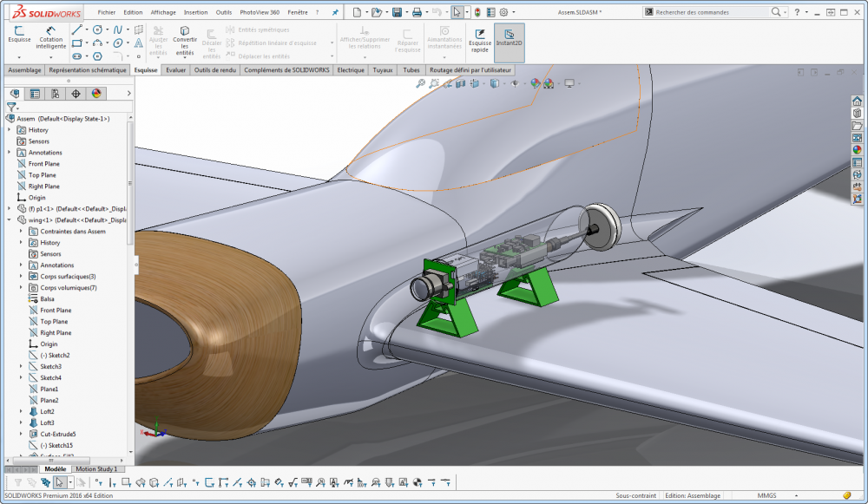Open the ConfigurationManager tab icon
The image size is (868, 504).
[x=55, y=94]
